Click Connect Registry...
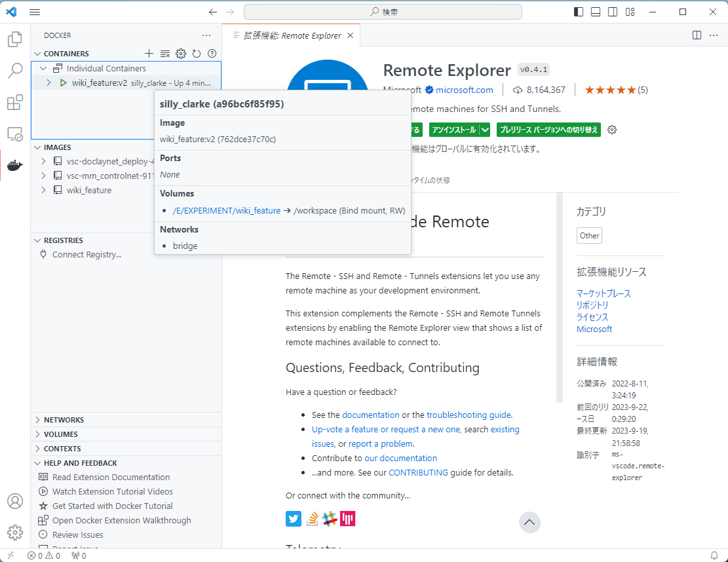The image size is (728, 562). pos(86,255)
